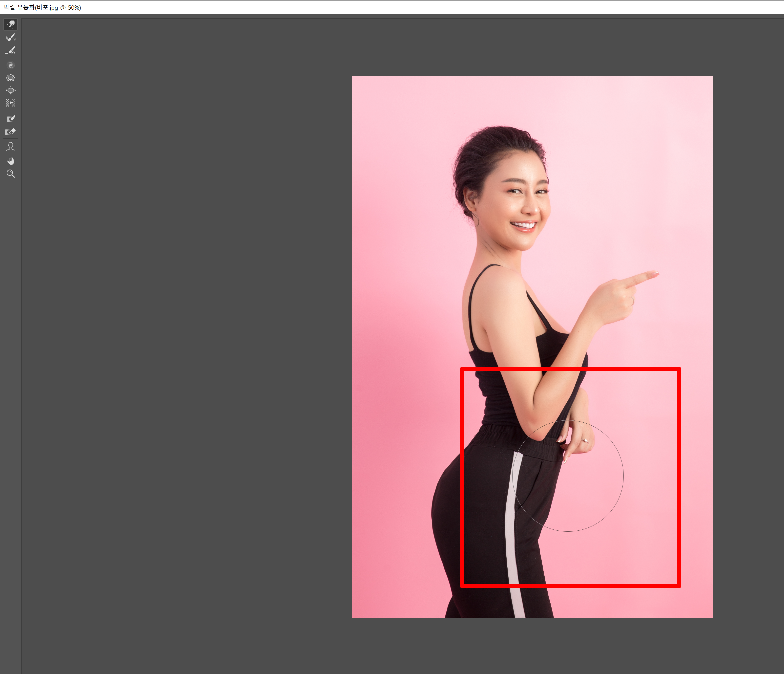
Task: Select the Pucker tool
Action: tap(11, 78)
